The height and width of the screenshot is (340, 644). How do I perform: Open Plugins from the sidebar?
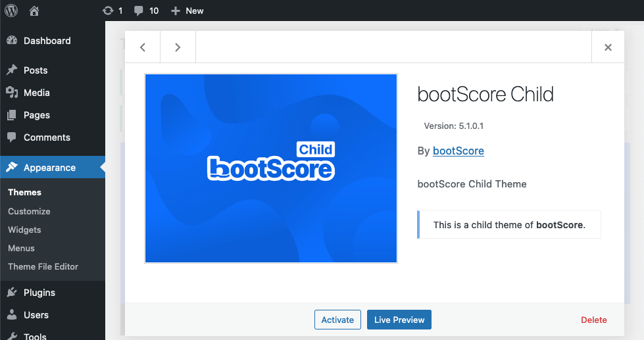[x=39, y=293]
